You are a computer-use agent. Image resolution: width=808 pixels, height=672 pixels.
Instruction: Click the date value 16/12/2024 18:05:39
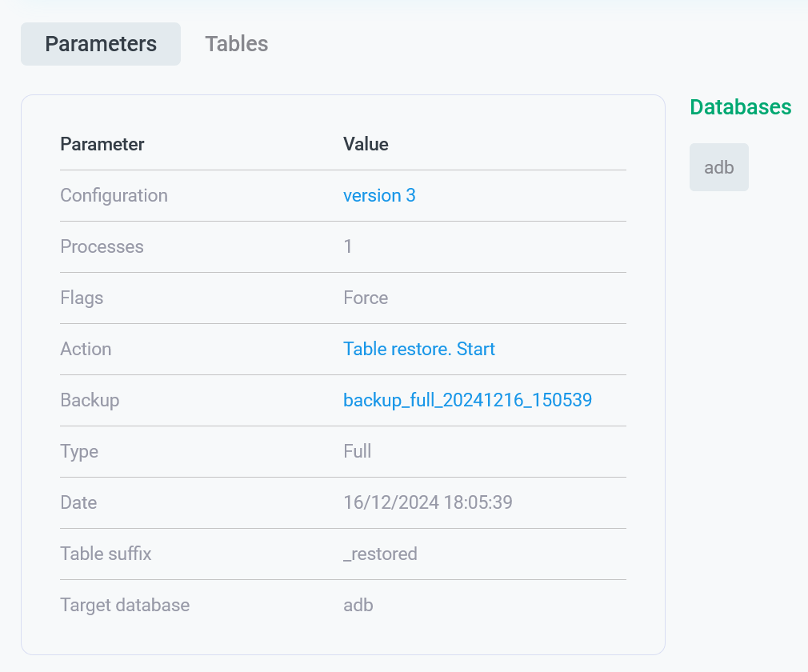tap(428, 502)
